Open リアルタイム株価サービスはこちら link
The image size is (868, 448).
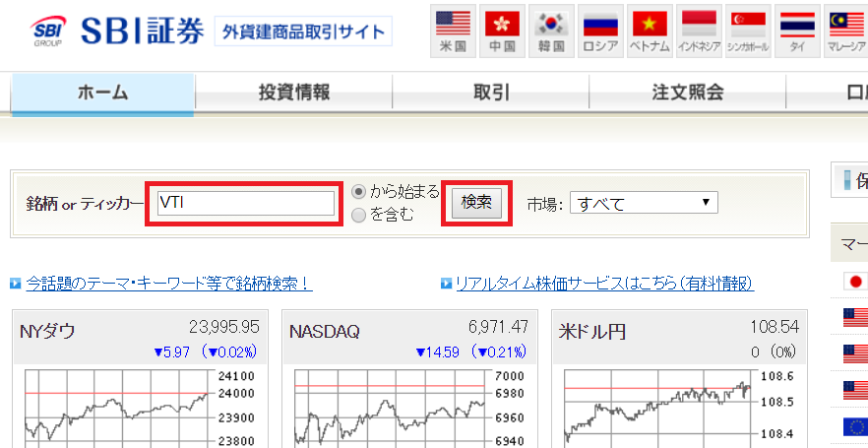[x=605, y=285]
